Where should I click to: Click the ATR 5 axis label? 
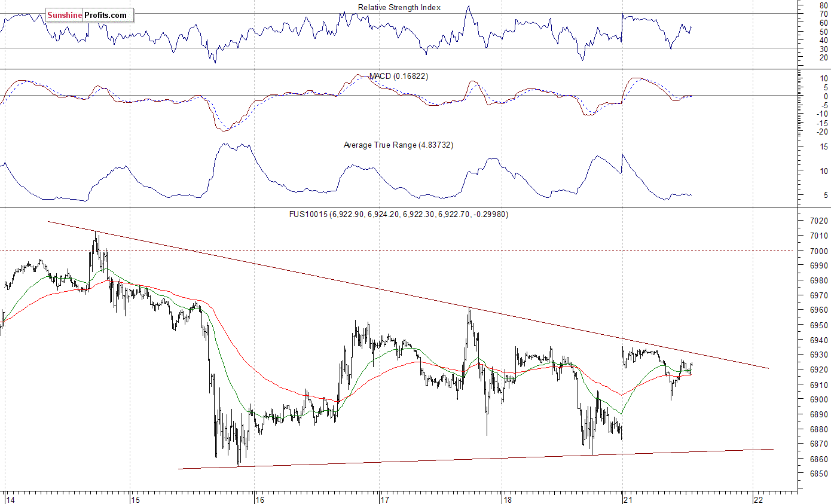(x=826, y=196)
